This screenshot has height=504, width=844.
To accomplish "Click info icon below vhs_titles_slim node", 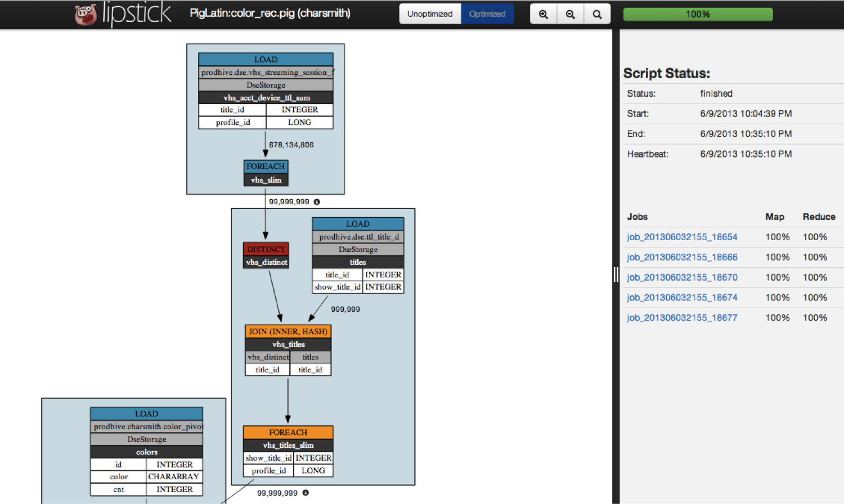I will [x=306, y=493].
